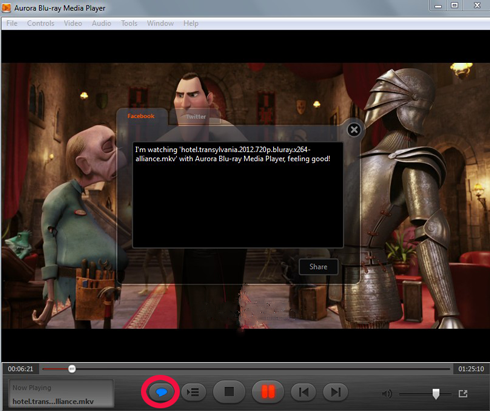Click the Aurora app icon in title bar

pos(6,8)
